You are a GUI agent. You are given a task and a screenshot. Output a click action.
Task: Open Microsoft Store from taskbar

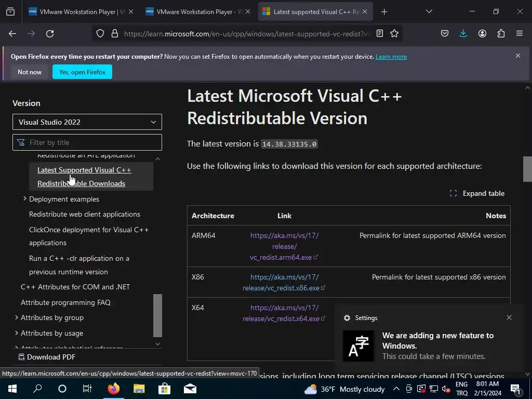[164, 389]
